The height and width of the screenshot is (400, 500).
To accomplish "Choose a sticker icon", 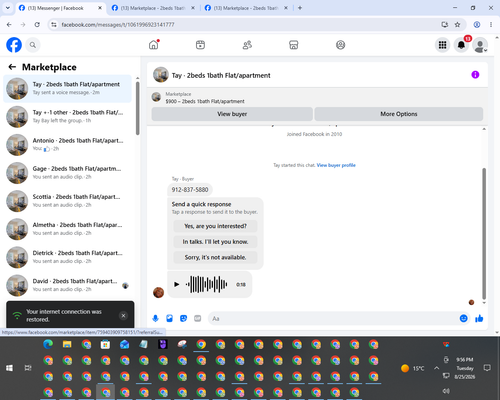I will coord(183,318).
